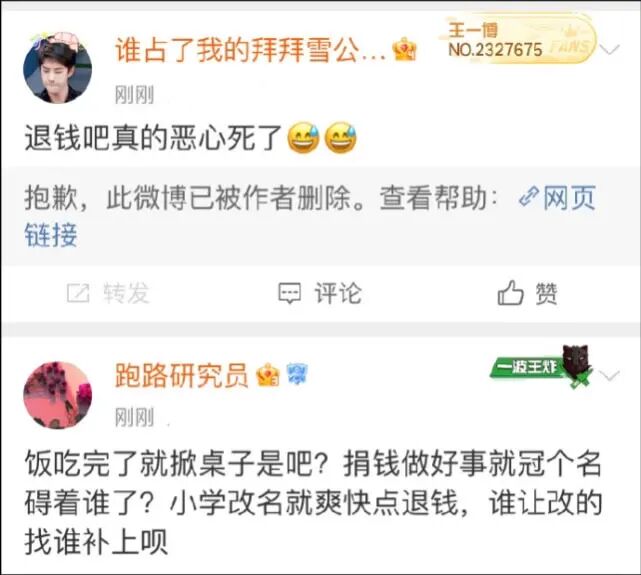Screen dimensions: 641x575
Task: Open 王一博 fans NO.2327675 badge
Action: pos(518,41)
